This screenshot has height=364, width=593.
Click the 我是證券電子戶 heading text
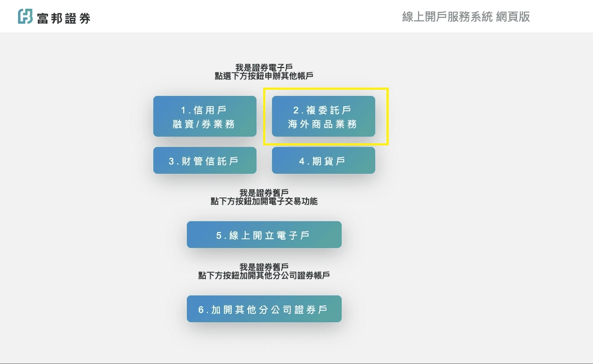click(x=264, y=68)
